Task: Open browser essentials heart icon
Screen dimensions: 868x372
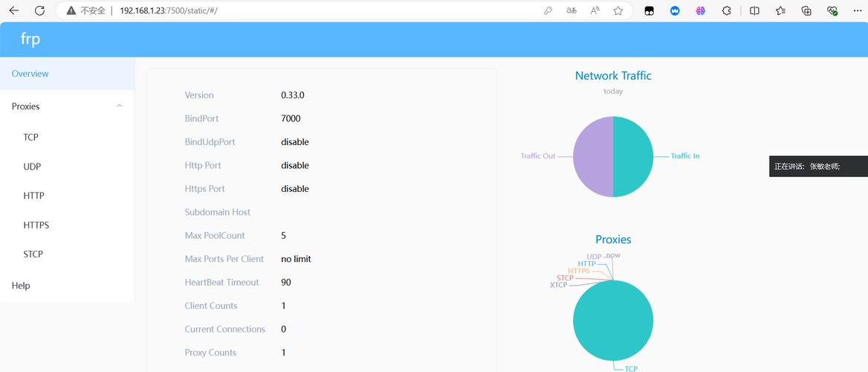Action: [832, 10]
